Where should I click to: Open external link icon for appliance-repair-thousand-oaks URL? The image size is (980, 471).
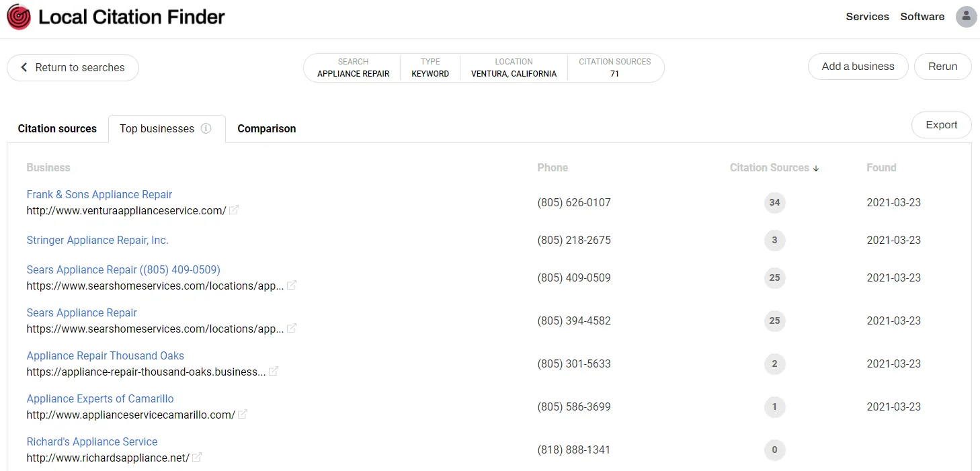click(274, 372)
